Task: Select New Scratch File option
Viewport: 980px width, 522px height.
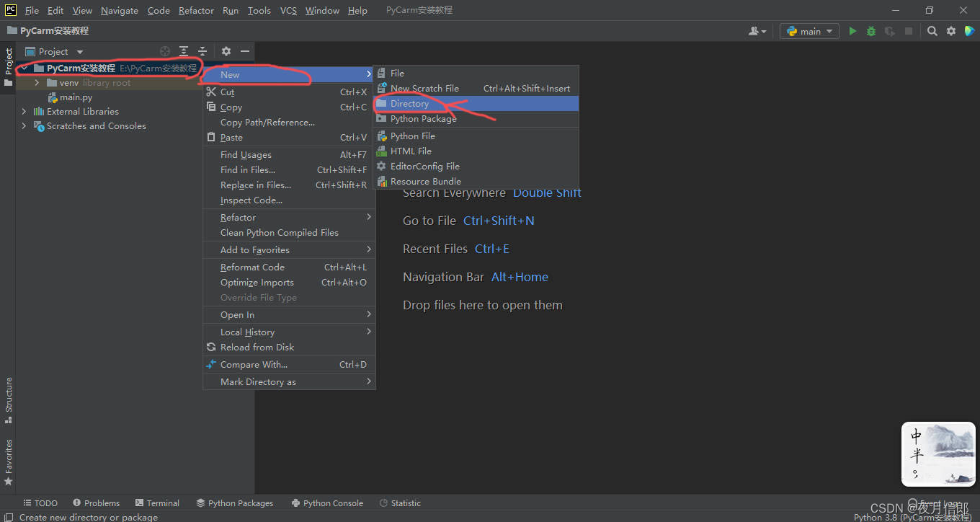Action: coord(476,89)
